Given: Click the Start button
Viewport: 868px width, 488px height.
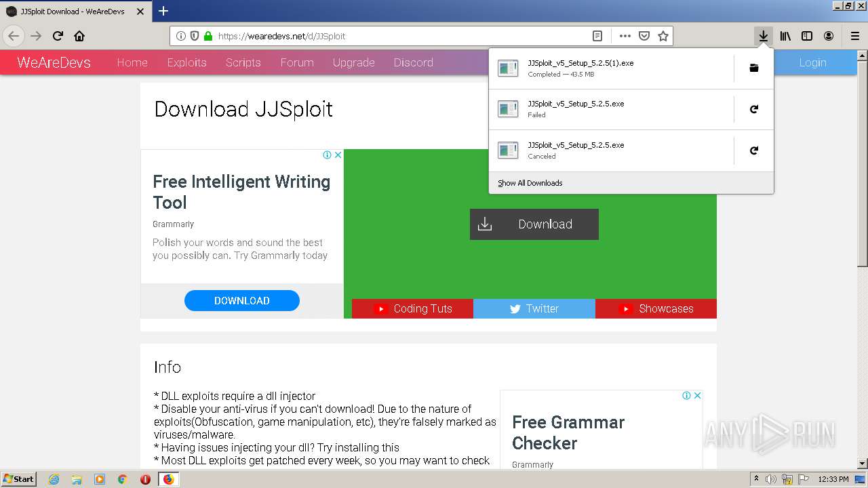Looking at the screenshot, I should pos(18,479).
